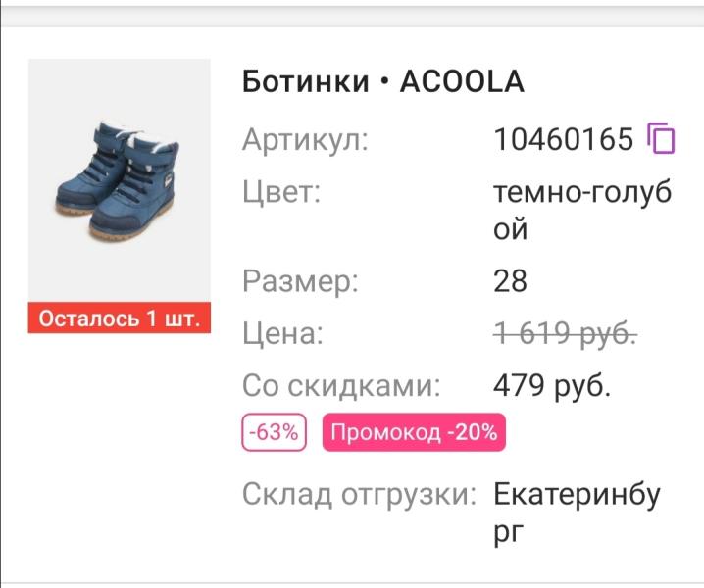This screenshot has width=704, height=588.
Task: Click the 'Склад отгрузки:' label
Action: 359,494
